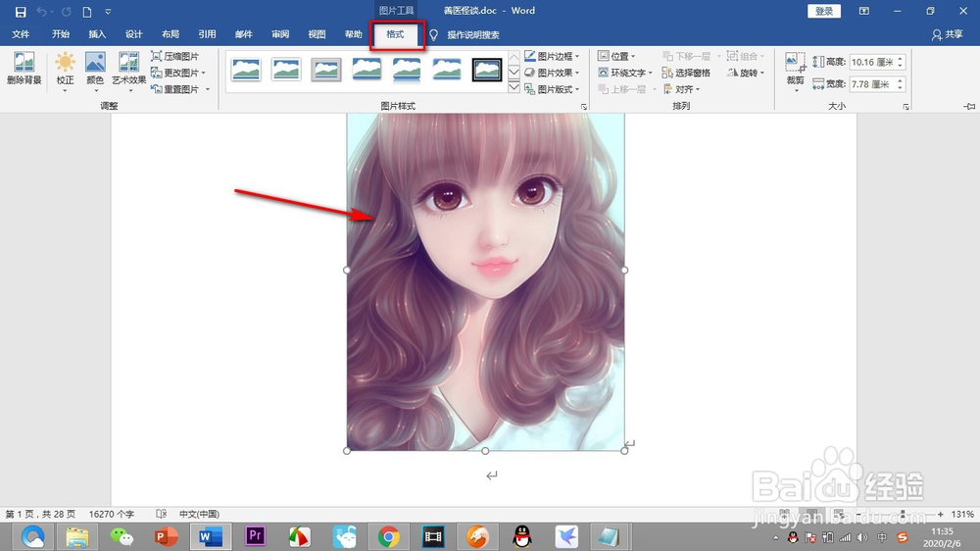Click word count '16270 个字' in status bar
980x551 pixels.
tap(112, 514)
